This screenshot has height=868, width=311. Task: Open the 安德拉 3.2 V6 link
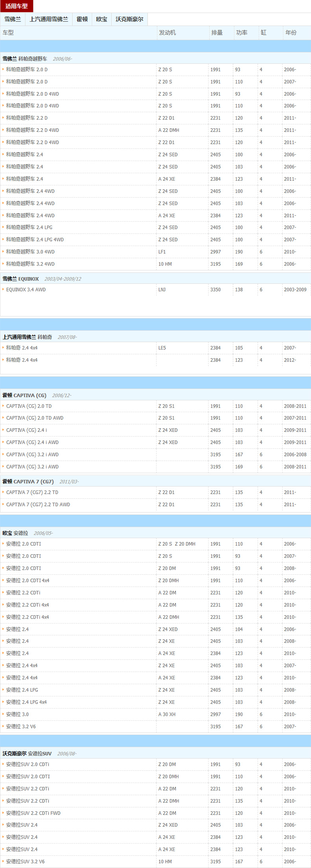21,727
